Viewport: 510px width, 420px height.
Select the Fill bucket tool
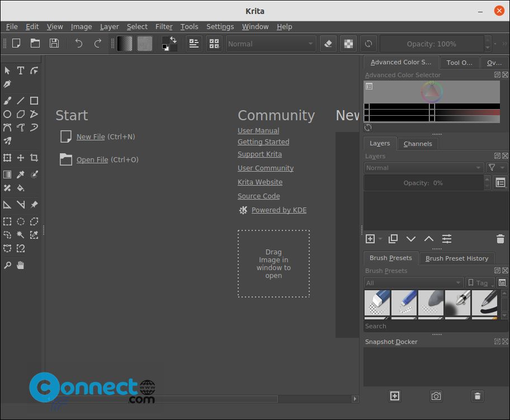pos(21,188)
